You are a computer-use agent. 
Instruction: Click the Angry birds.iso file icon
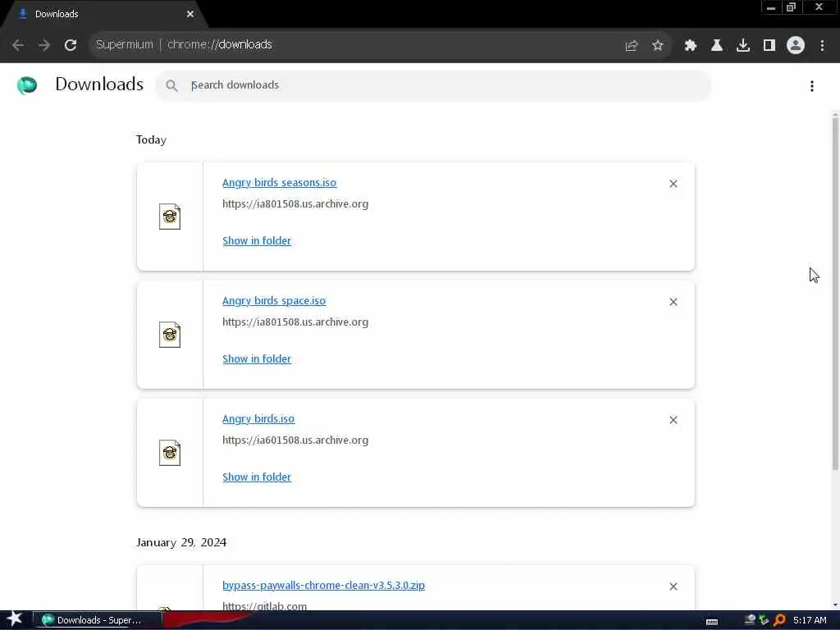[169, 453]
